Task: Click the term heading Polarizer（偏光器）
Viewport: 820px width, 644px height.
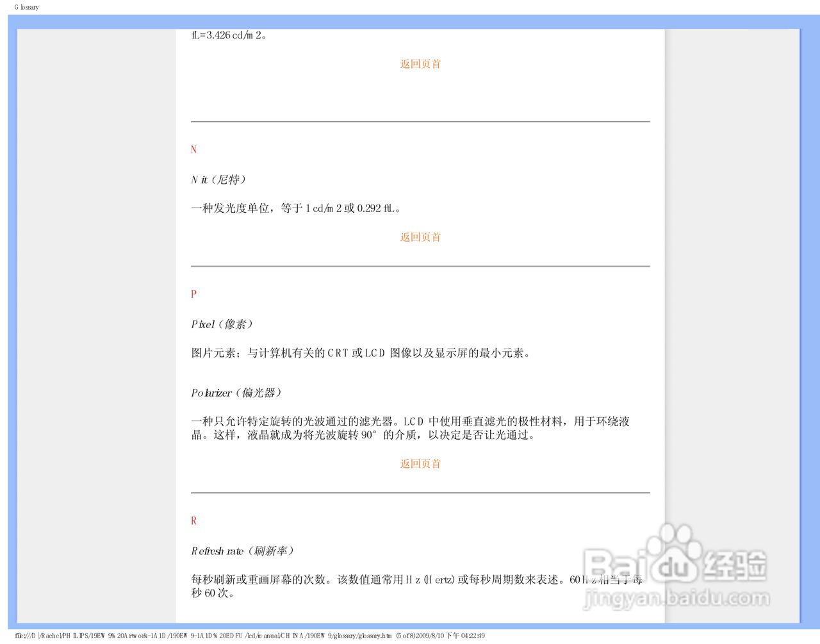Action: pyautogui.click(x=236, y=393)
